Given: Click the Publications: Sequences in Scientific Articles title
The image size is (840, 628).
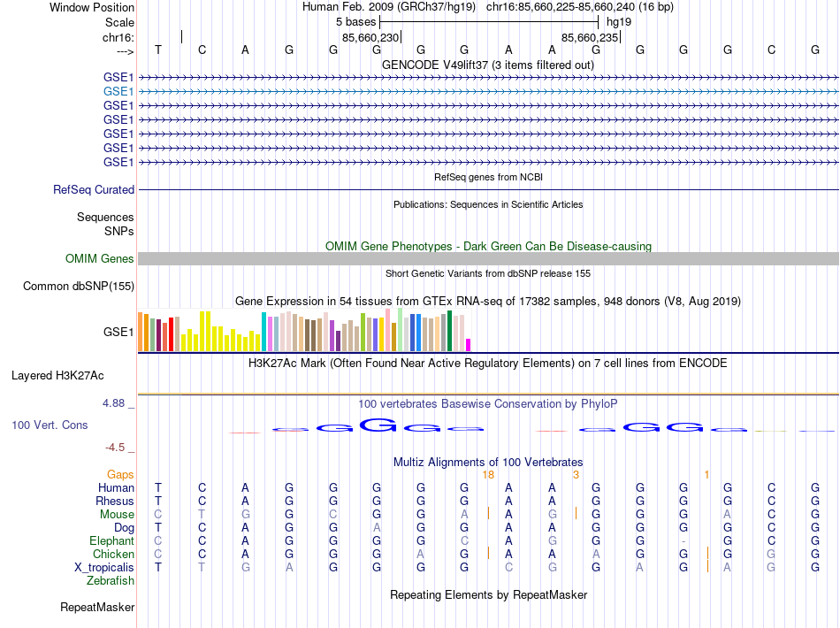Looking at the screenshot, I should 488,204.
